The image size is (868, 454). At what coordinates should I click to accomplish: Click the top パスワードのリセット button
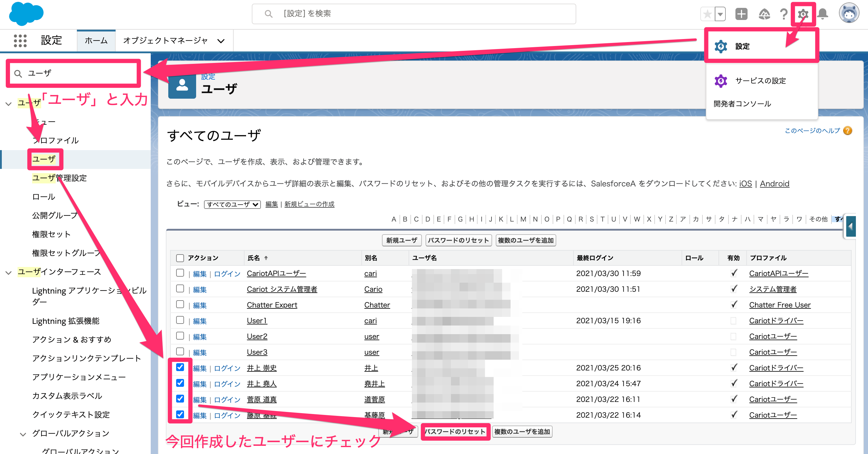click(459, 240)
